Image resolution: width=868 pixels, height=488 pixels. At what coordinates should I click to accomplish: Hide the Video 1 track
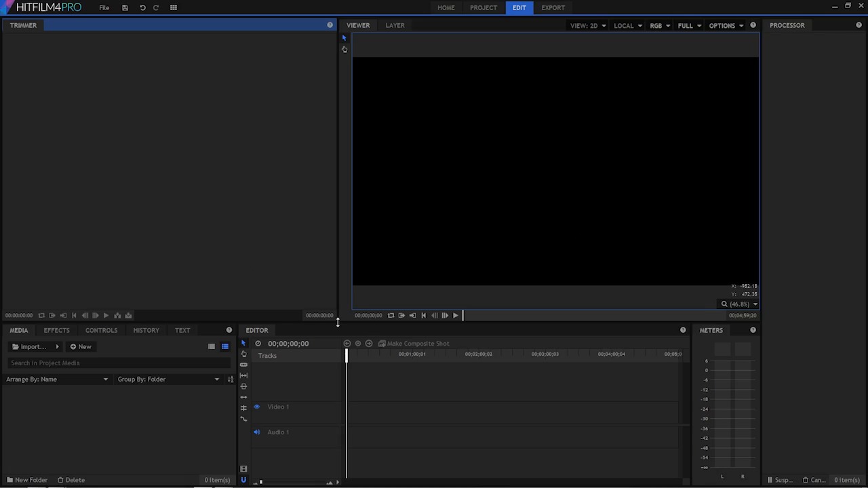point(256,407)
